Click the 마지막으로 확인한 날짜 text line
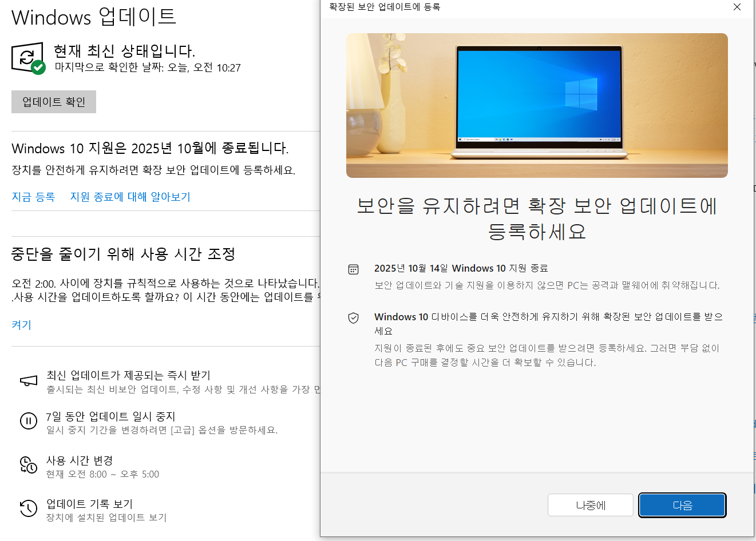Viewport: 756px width, 541px height. pyautogui.click(x=148, y=67)
